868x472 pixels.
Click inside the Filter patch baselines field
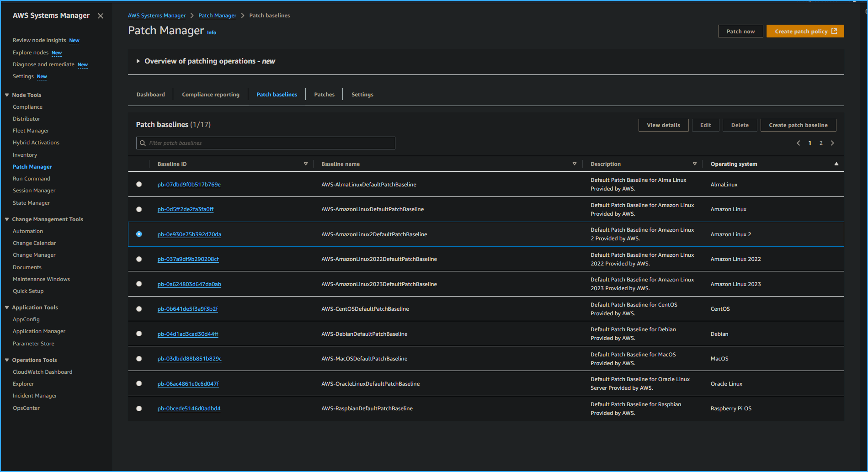(265, 143)
